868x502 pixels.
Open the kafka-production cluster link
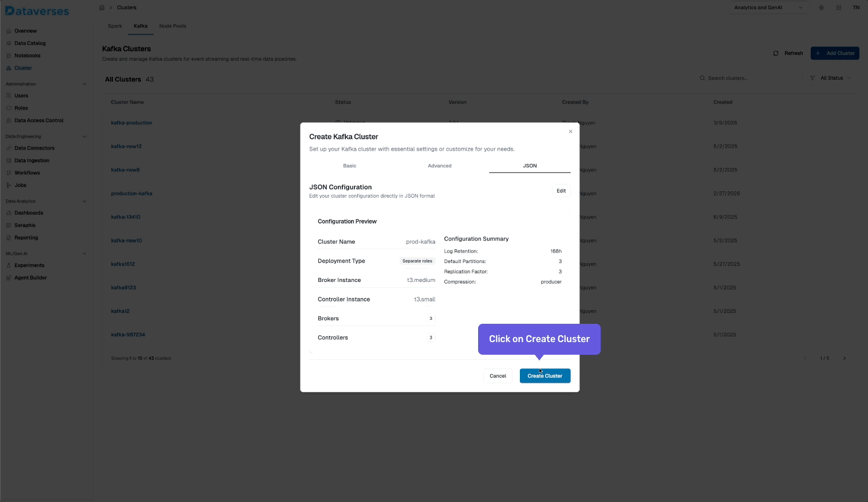(x=132, y=123)
